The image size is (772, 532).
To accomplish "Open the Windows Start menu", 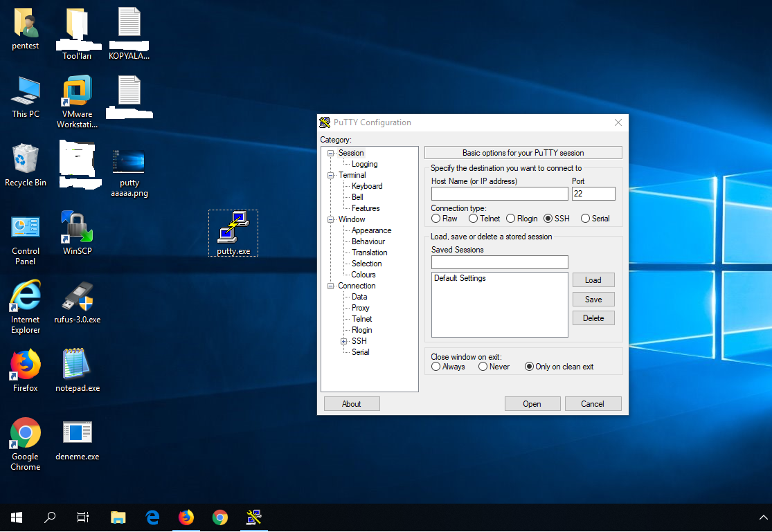I will click(16, 517).
